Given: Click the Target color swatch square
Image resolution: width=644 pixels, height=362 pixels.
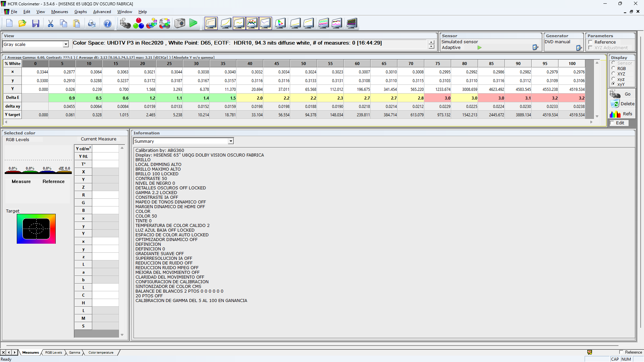Looking at the screenshot, I should point(36,229).
